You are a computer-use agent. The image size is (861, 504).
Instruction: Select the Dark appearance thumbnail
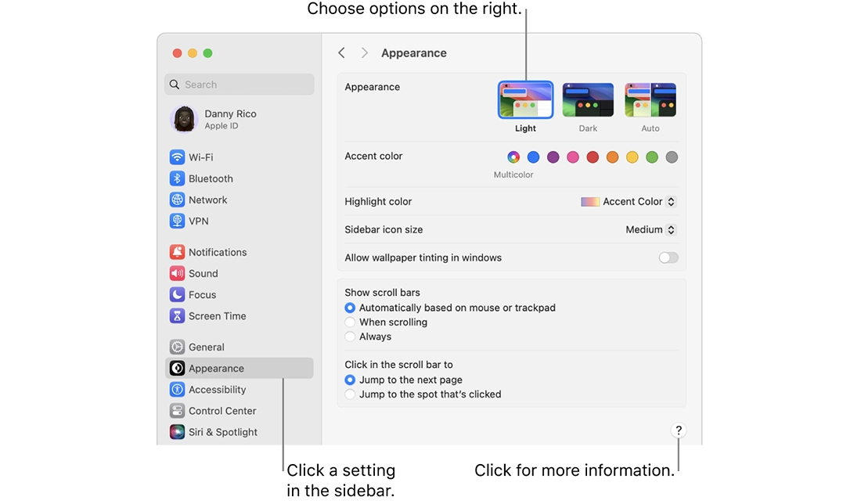click(588, 100)
